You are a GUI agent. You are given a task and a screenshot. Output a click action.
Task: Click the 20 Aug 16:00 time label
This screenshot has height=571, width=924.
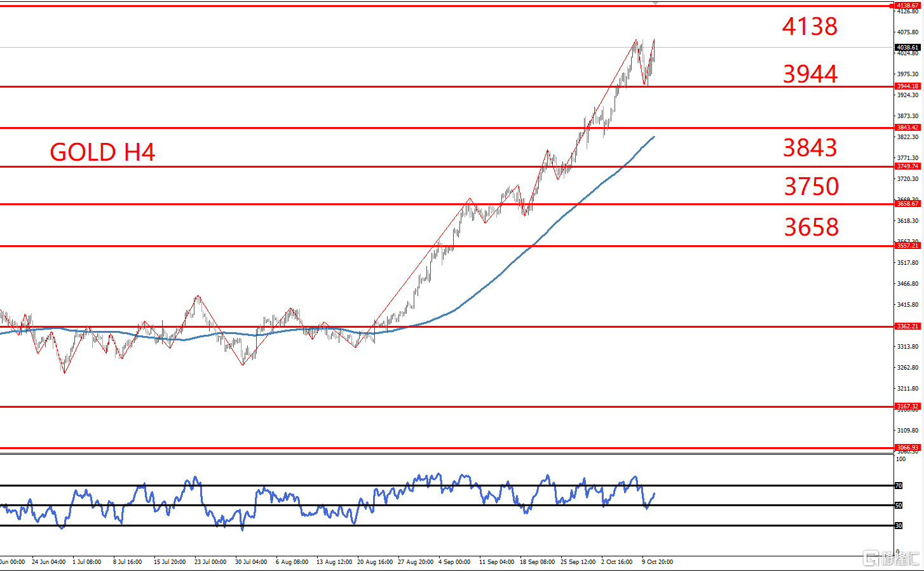tap(375, 562)
